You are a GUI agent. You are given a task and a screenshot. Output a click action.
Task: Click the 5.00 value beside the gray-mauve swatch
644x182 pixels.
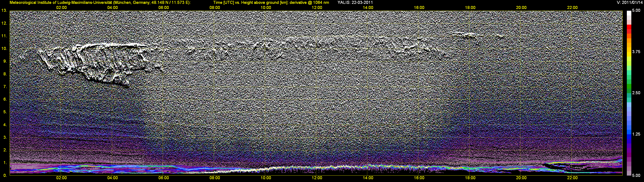[636, 176]
